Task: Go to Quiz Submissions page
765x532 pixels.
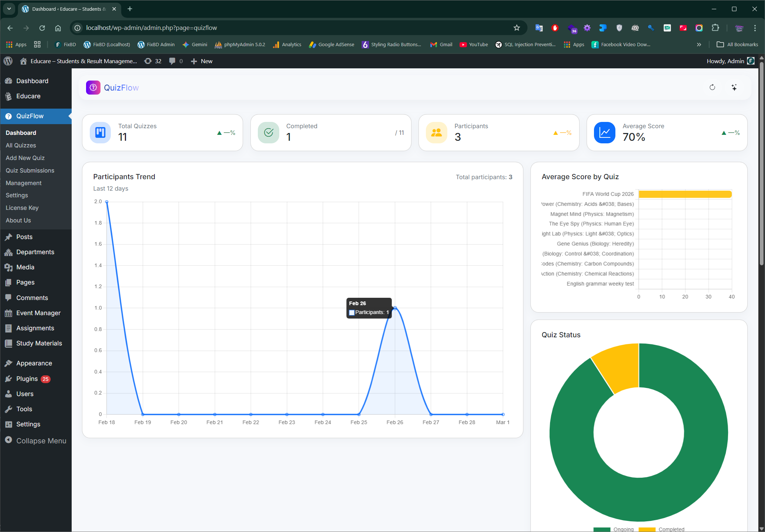Action: point(30,170)
